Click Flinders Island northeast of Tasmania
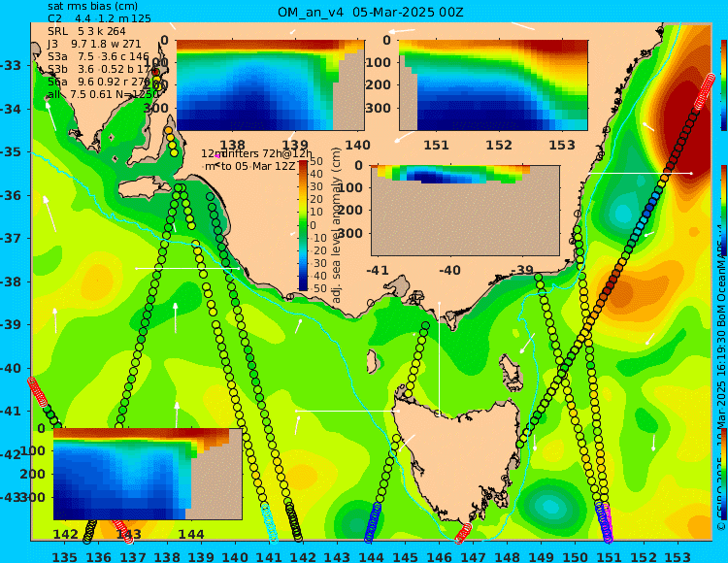 coord(513,370)
